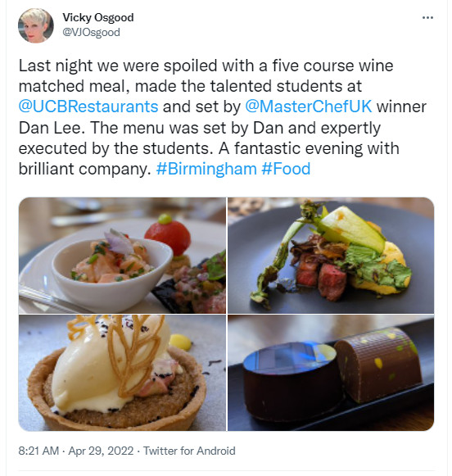This screenshot has height=476, width=452.
Task: Open the chocolate petit fours photo
Action: point(331,373)
